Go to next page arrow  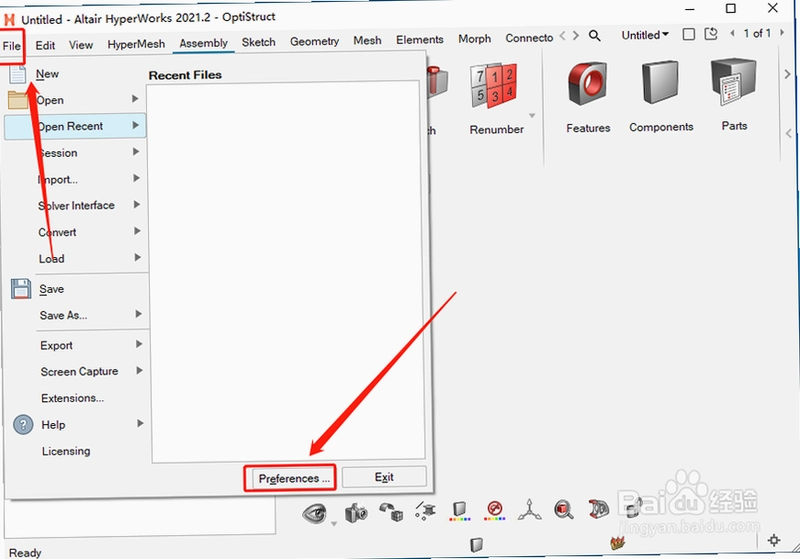point(782,33)
